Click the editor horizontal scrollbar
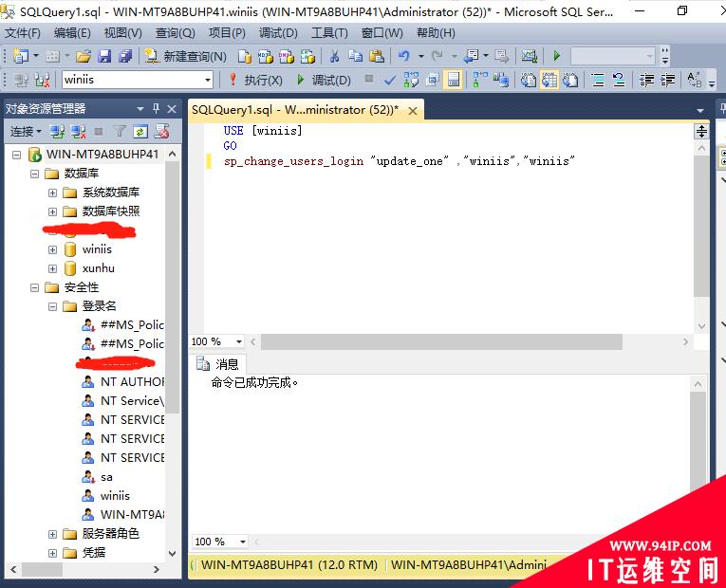 (x=441, y=342)
